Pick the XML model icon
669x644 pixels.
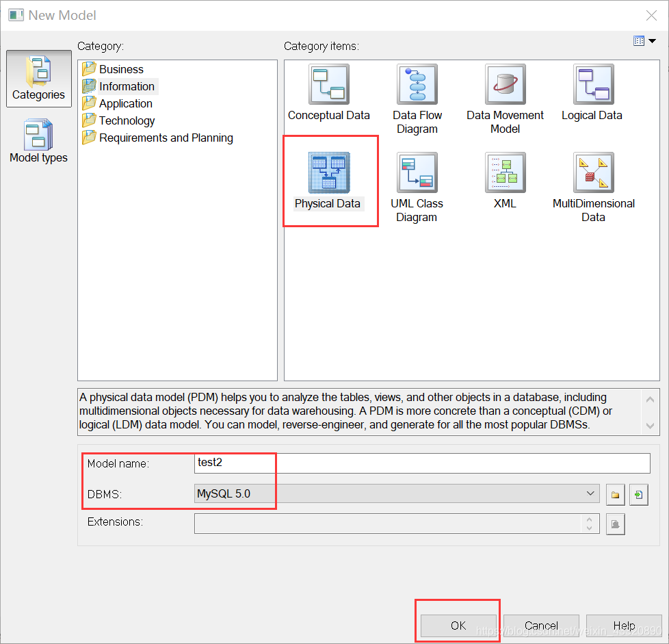tap(505, 173)
